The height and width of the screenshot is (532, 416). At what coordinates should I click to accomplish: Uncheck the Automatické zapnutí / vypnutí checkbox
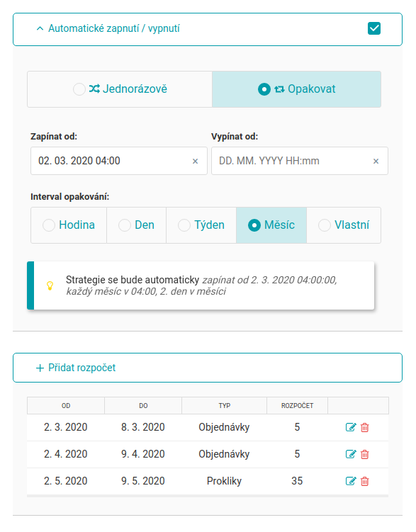pos(374,28)
